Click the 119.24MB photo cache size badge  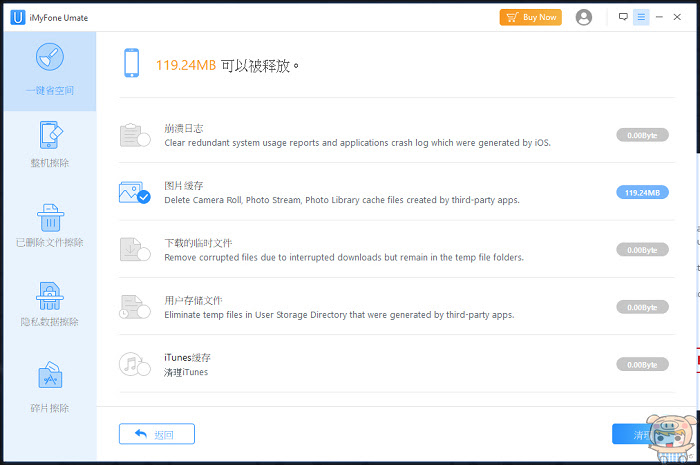[642, 192]
